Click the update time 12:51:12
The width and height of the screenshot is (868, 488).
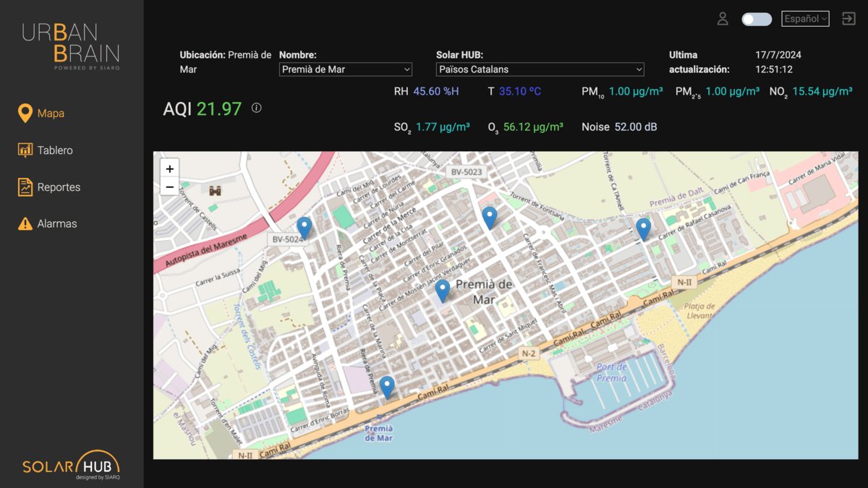[x=774, y=70]
